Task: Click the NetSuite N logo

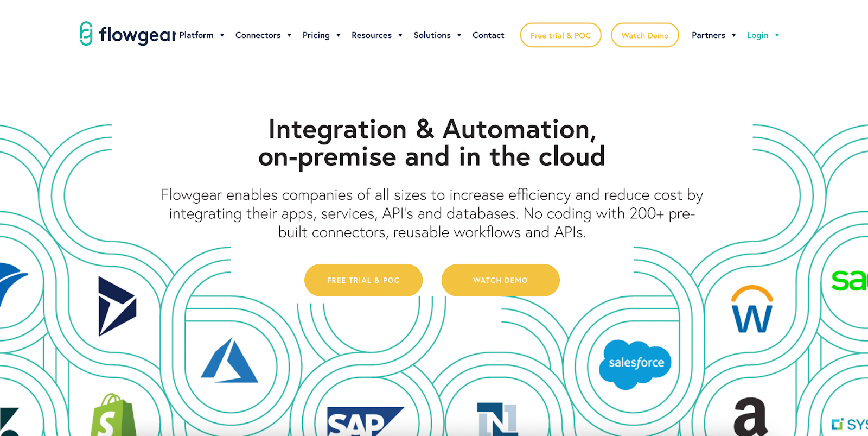Action: click(497, 419)
